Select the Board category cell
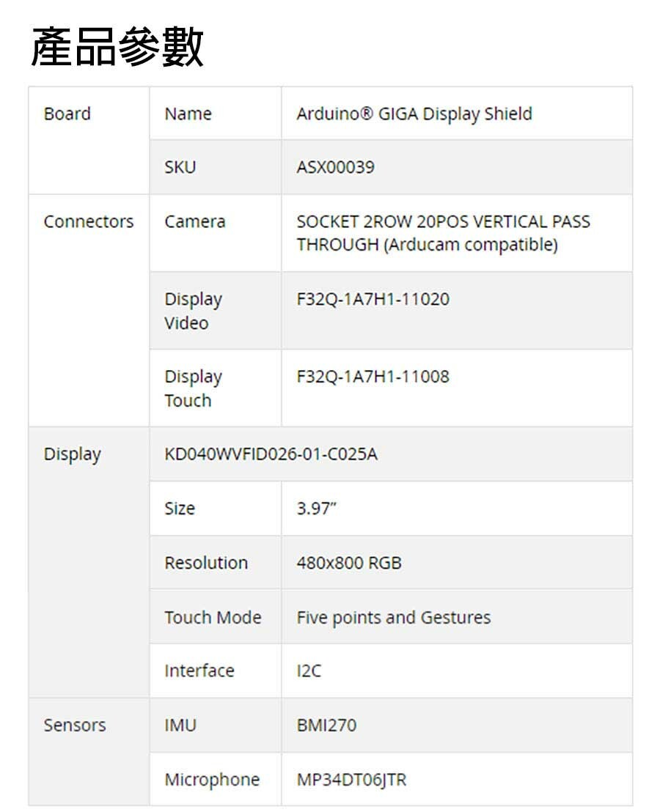The image size is (660, 812). [67, 114]
